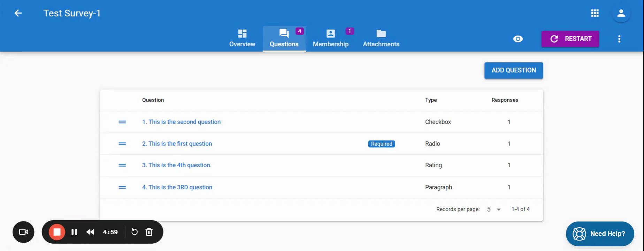Open the Need Help? widget
Image resolution: width=644 pixels, height=251 pixels.
click(600, 234)
